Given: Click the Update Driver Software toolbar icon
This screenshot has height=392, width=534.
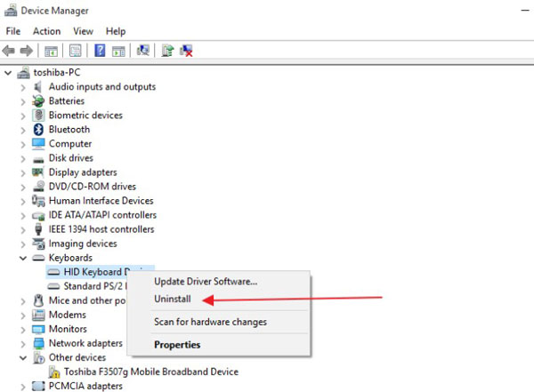Looking at the screenshot, I should click(x=167, y=51).
